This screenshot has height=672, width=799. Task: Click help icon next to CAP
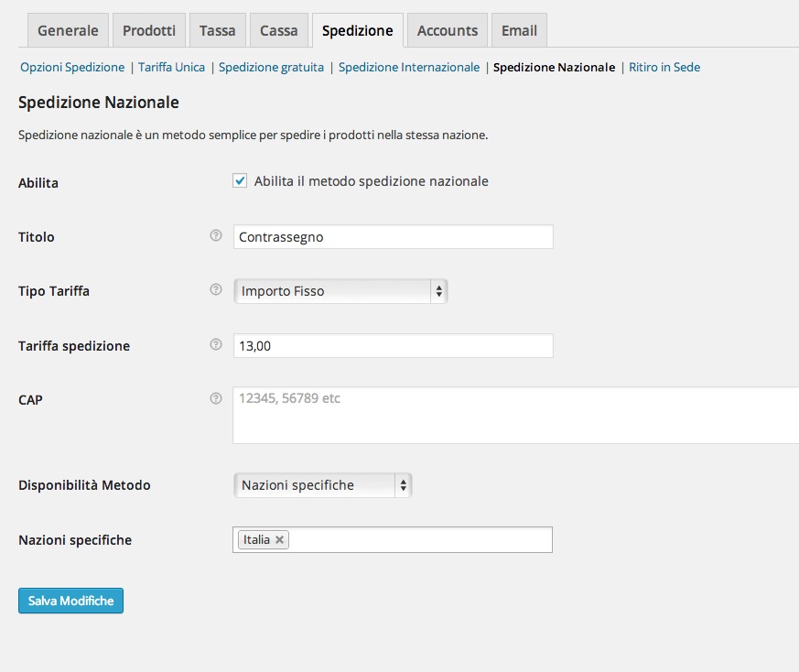[216, 398]
